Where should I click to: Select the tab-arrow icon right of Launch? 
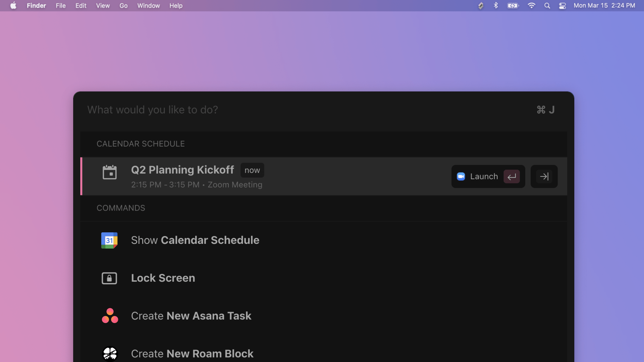[544, 176]
